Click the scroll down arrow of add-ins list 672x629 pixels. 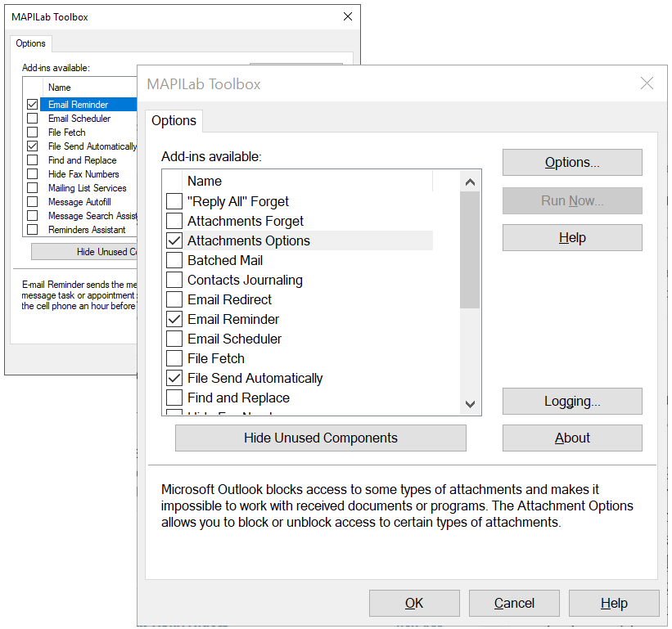[x=470, y=404]
